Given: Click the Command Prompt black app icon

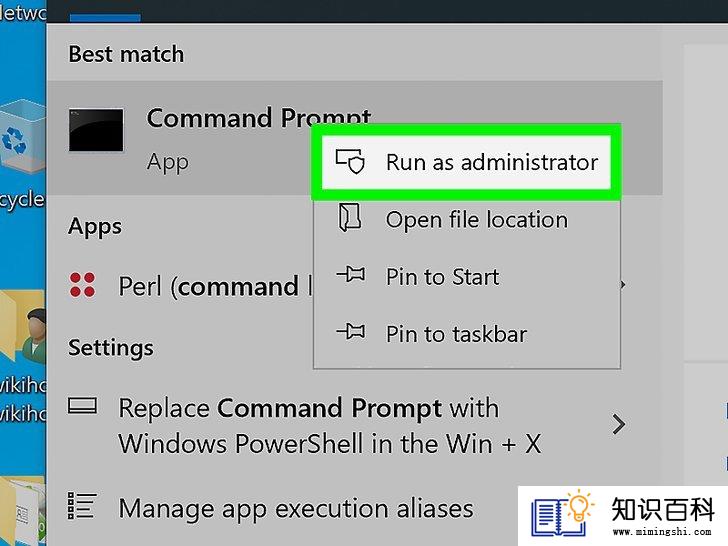Looking at the screenshot, I should 96,130.
